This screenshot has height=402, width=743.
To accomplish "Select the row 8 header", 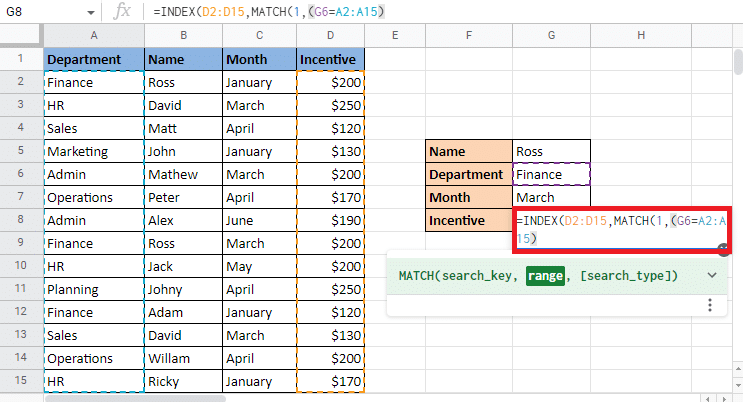I will (20, 220).
